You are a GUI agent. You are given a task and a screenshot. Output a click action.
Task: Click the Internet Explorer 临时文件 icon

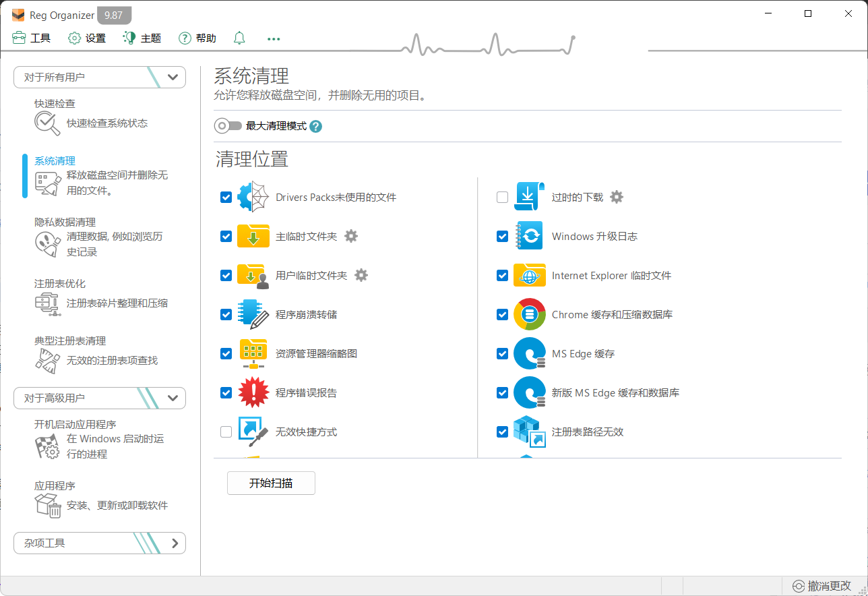529,275
